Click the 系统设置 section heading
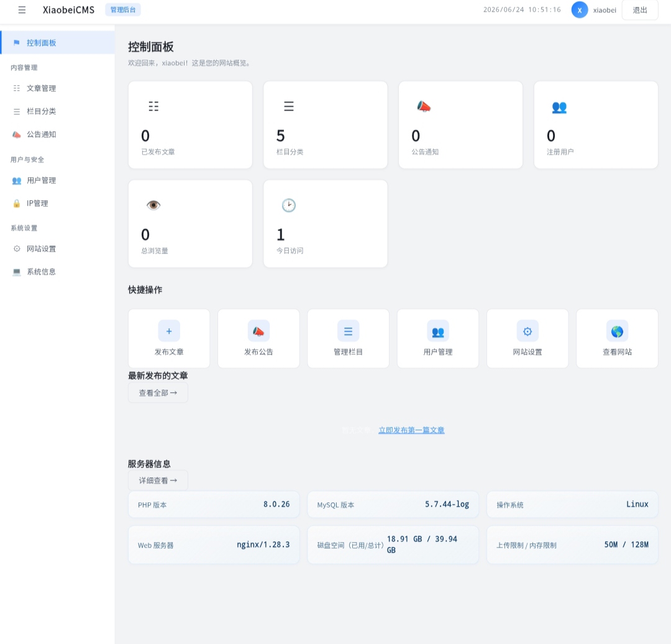Image resolution: width=671 pixels, height=644 pixels. pyautogui.click(x=24, y=228)
